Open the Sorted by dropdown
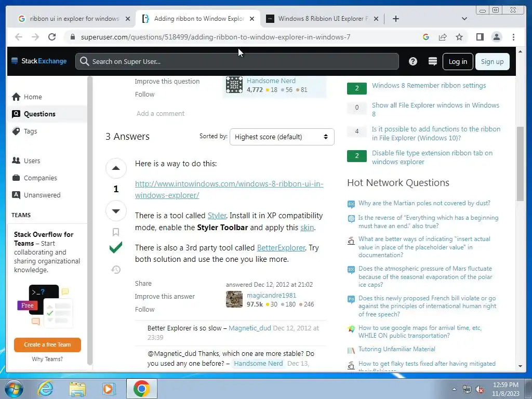 point(282,137)
